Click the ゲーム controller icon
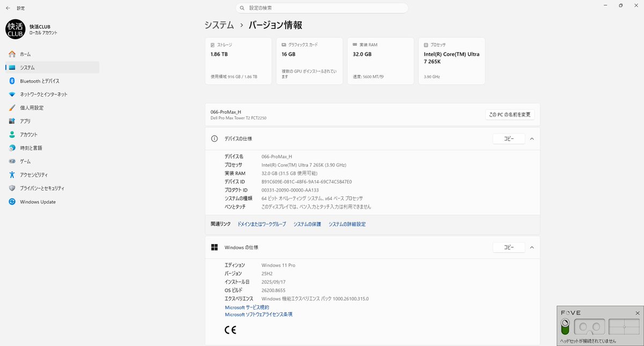 (12, 161)
